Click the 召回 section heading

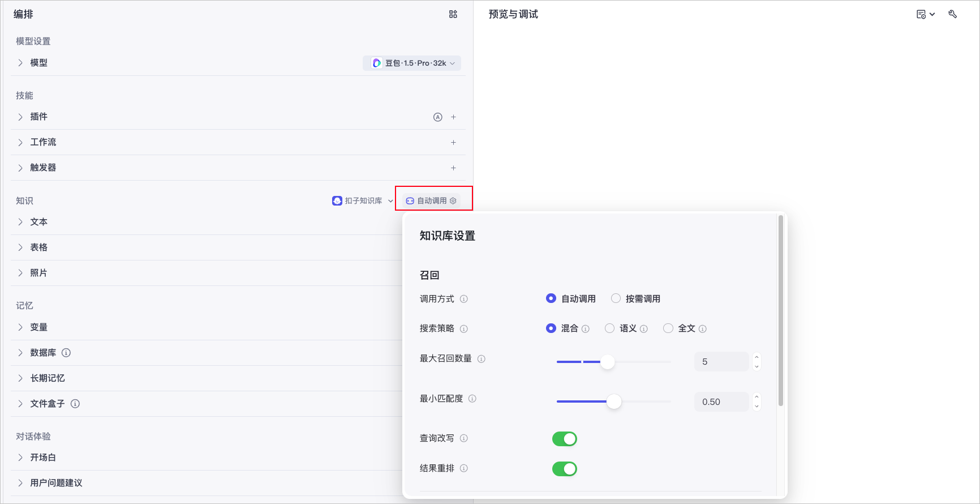pyautogui.click(x=429, y=275)
